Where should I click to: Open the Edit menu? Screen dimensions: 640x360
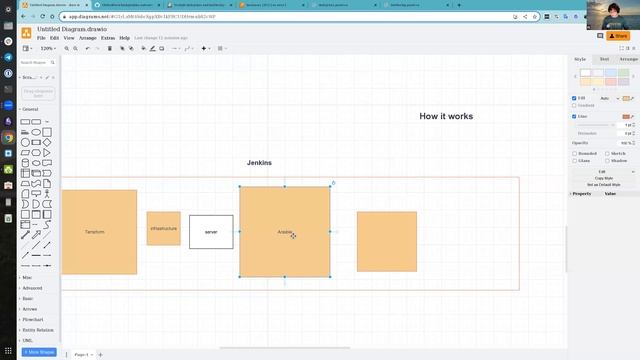tap(54, 38)
